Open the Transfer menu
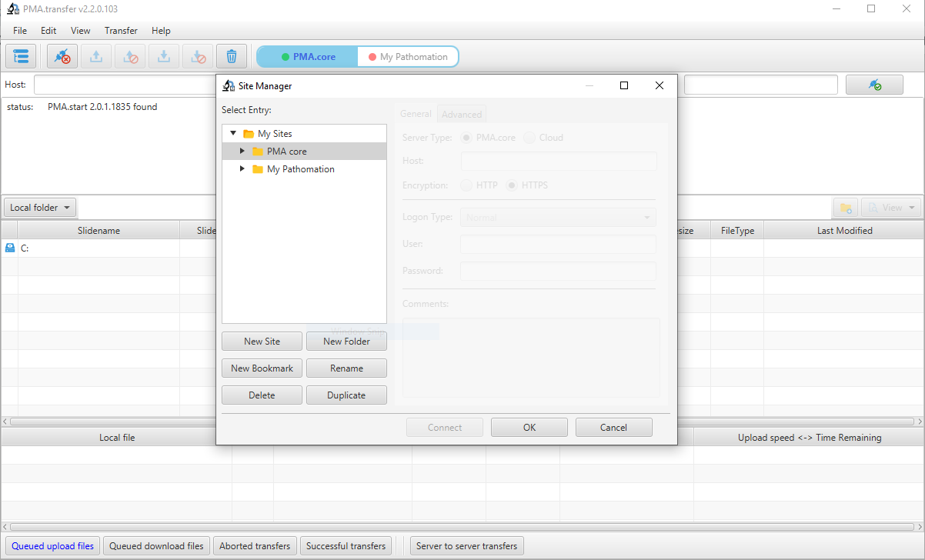925x560 pixels. click(121, 31)
